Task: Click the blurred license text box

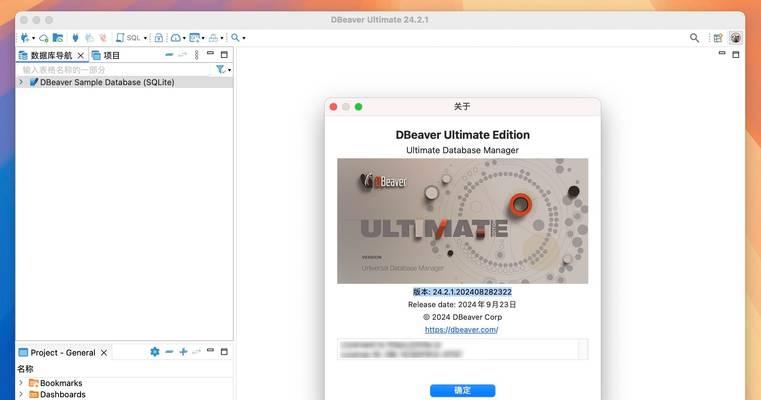Action: (463, 350)
